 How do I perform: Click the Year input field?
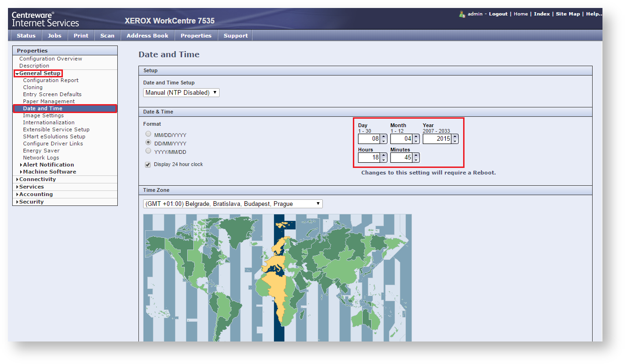[437, 139]
